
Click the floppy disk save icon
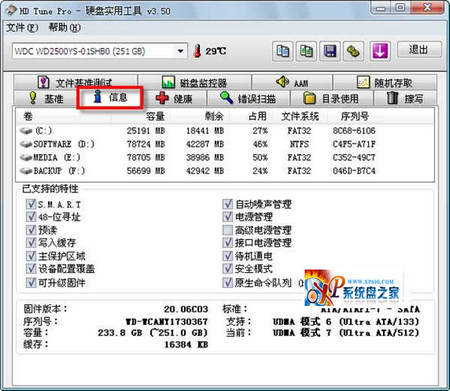click(330, 51)
